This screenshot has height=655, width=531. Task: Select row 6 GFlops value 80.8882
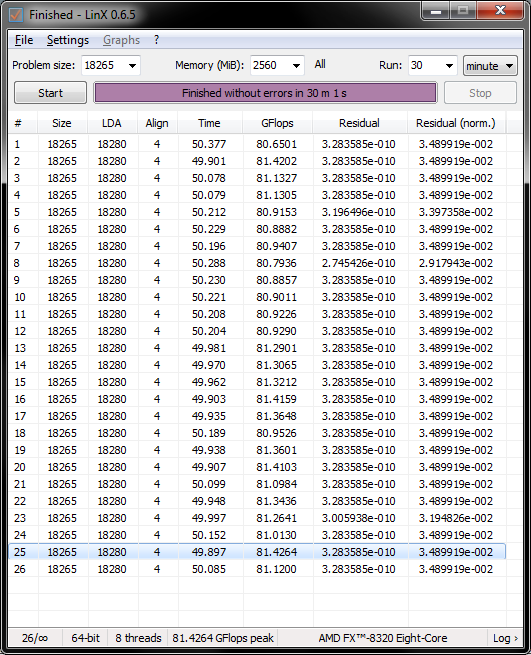click(x=277, y=229)
